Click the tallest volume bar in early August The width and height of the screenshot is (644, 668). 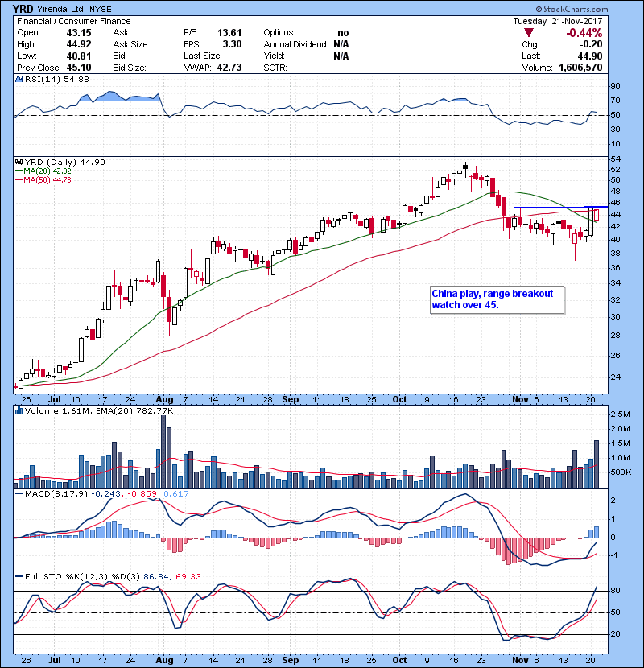pyautogui.click(x=163, y=452)
